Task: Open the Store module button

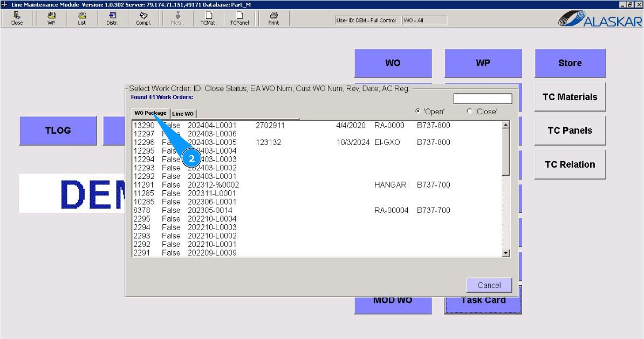Action: click(570, 63)
